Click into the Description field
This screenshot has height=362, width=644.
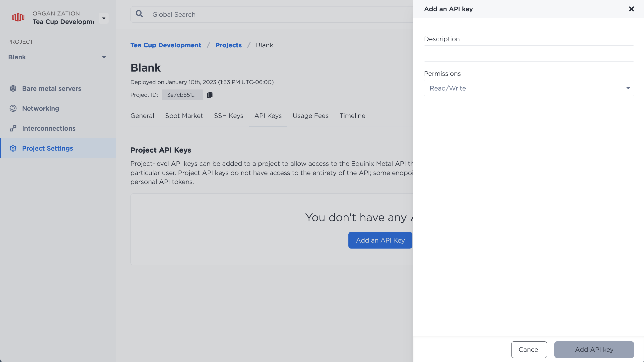click(529, 54)
